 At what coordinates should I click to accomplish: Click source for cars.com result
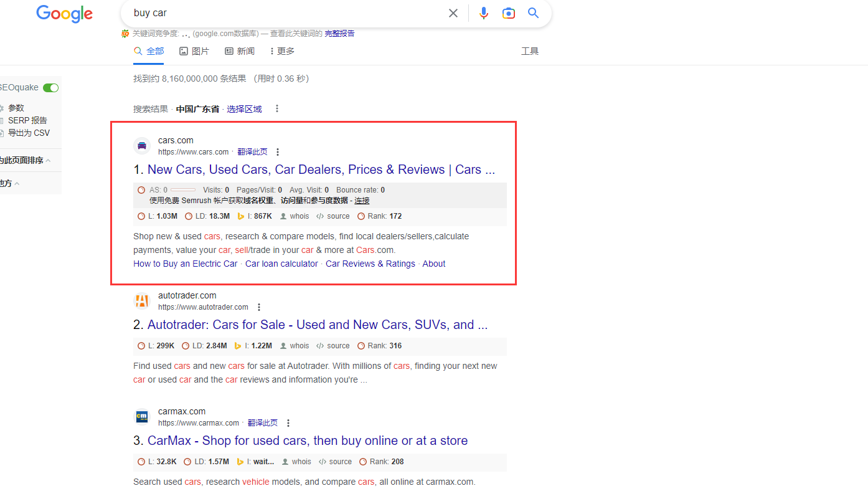point(333,216)
